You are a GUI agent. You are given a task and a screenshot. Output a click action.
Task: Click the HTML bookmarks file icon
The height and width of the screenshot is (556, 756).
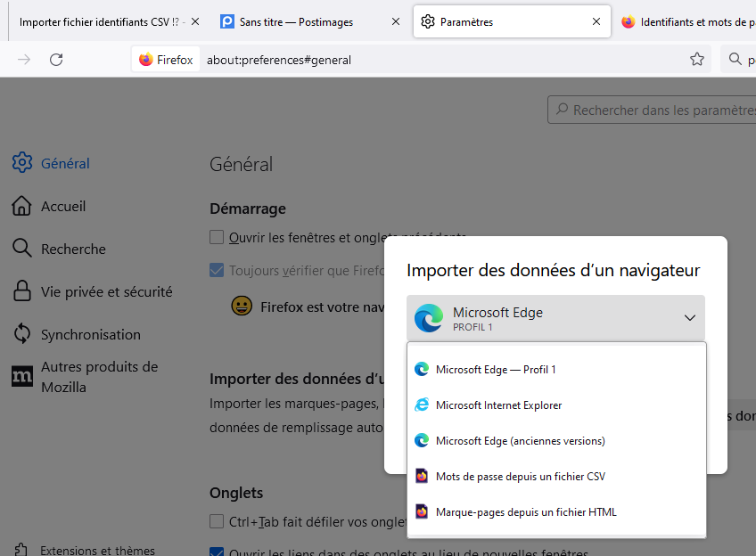tap(422, 511)
